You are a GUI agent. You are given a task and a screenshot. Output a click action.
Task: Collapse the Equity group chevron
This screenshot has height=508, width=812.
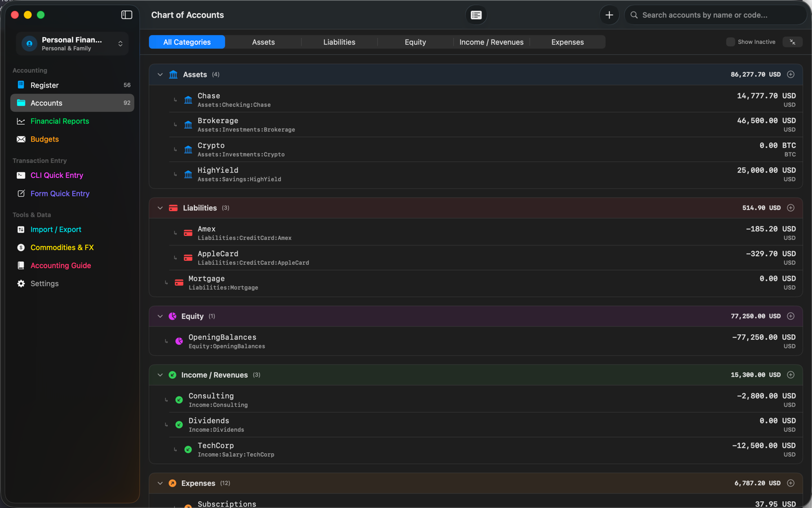tap(160, 316)
